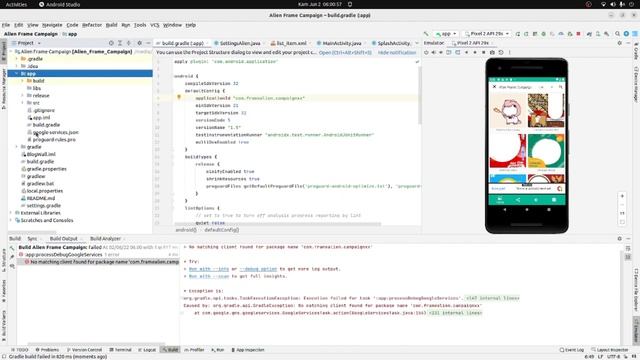Click the rebuild hammer icon in Build panel

(12, 248)
